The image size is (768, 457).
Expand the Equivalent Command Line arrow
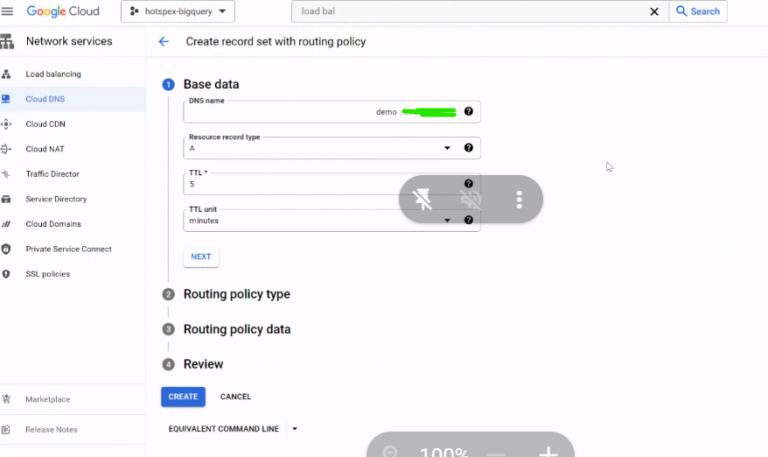pos(295,429)
